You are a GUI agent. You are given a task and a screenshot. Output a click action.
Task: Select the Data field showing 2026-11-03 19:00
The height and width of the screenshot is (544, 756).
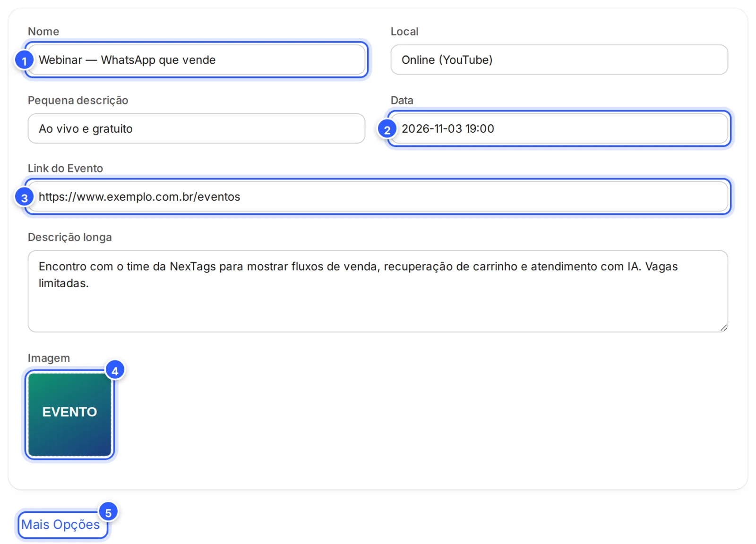(559, 128)
